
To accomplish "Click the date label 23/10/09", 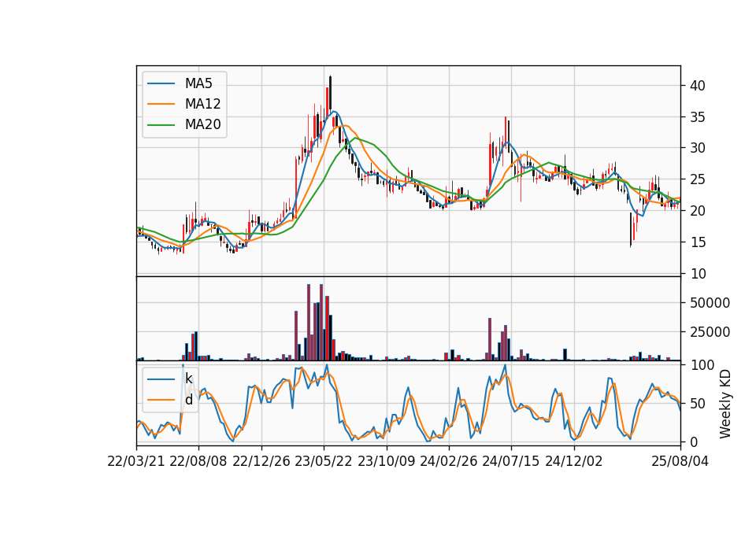I will [386, 461].
